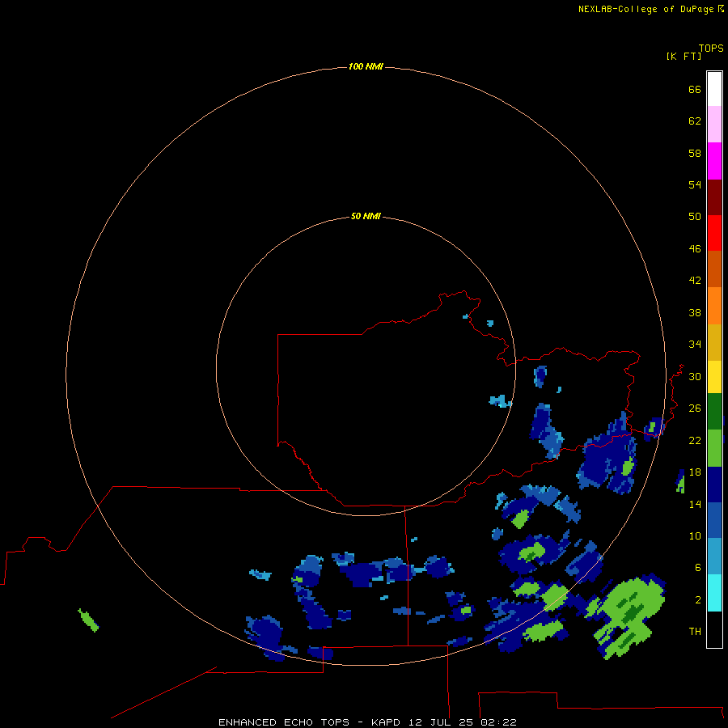The width and height of the screenshot is (728, 728).
Task: Click the legend value "54"
Action: [695, 184]
